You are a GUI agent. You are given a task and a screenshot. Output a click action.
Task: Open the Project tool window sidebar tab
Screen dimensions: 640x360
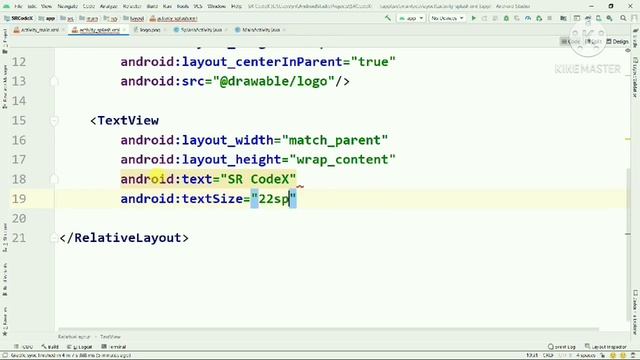point(5,41)
